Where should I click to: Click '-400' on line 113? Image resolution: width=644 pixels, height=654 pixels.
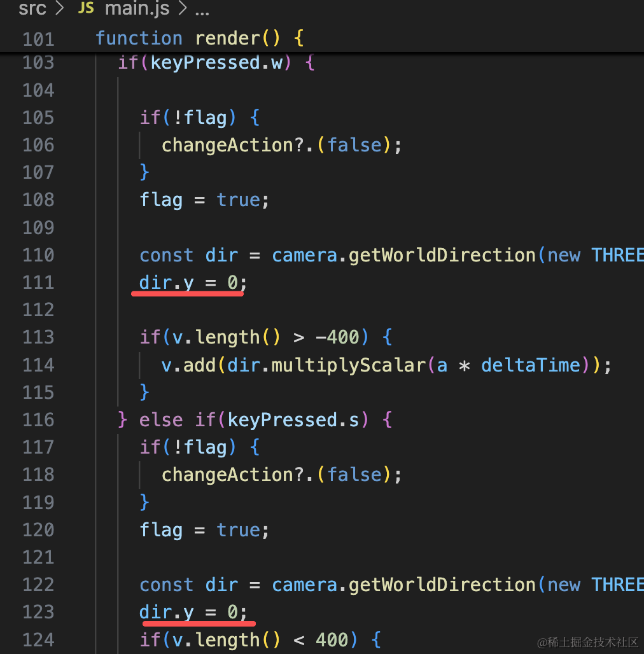337,337
